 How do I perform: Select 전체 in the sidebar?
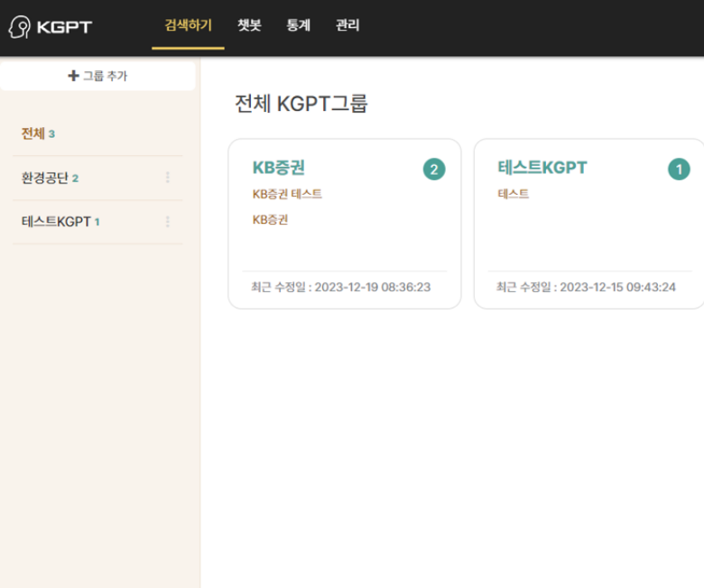(33, 133)
